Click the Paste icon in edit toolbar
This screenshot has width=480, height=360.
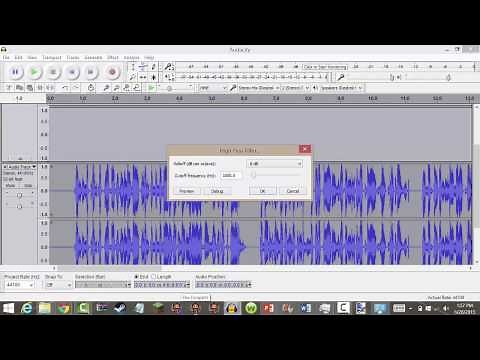[30, 88]
